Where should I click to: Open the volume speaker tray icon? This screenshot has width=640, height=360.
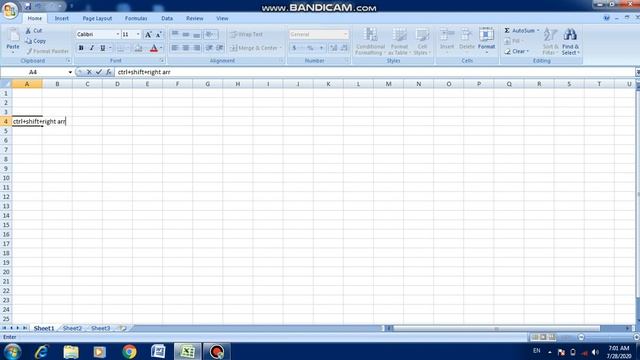pos(596,352)
